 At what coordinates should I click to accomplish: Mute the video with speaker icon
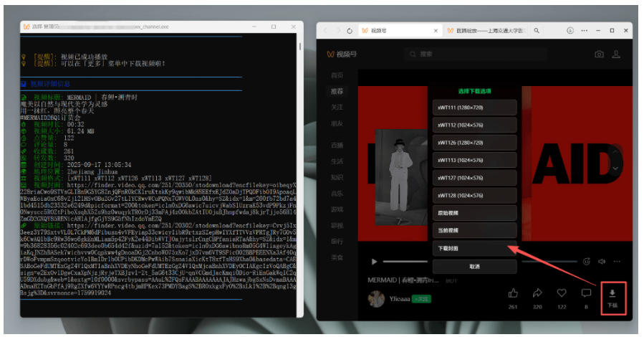click(602, 262)
